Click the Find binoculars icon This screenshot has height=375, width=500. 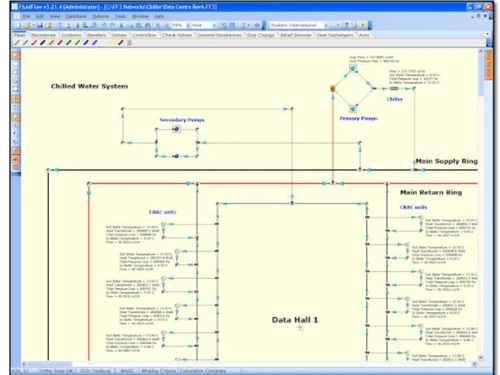click(148, 25)
